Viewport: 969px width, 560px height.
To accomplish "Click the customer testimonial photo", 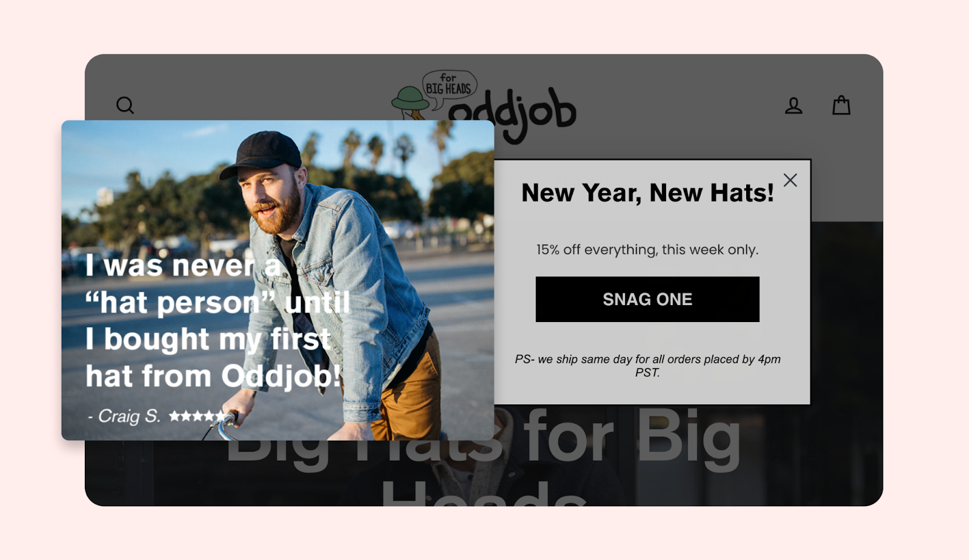I will (277, 280).
